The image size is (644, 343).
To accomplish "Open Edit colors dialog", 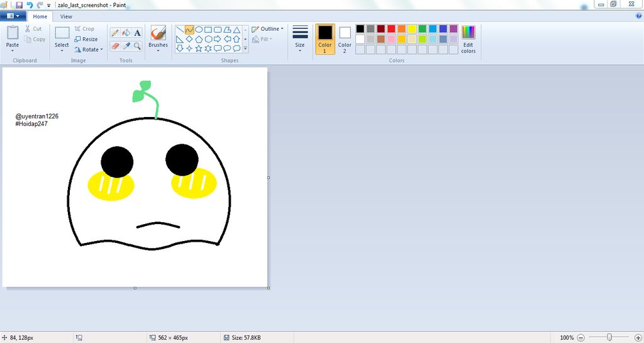I will 468,39.
